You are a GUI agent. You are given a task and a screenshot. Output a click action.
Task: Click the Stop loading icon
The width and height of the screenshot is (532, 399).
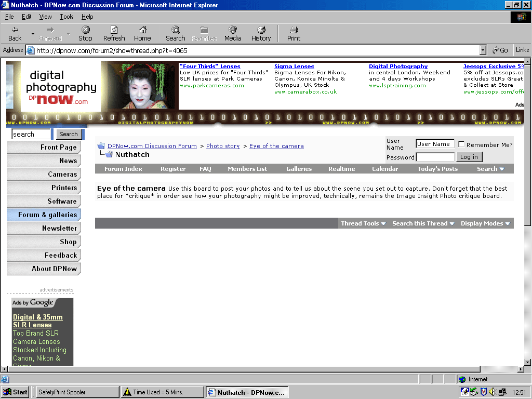pyautogui.click(x=85, y=30)
